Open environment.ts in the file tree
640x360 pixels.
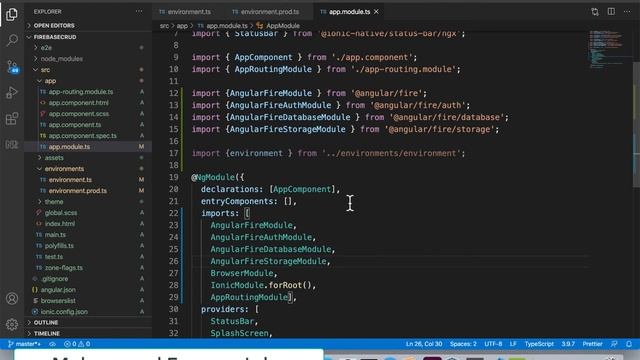[x=70, y=180]
